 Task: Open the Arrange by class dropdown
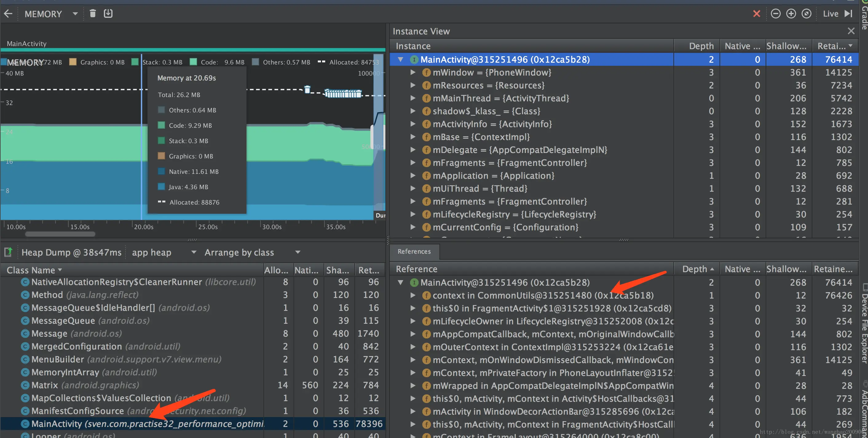coord(252,252)
